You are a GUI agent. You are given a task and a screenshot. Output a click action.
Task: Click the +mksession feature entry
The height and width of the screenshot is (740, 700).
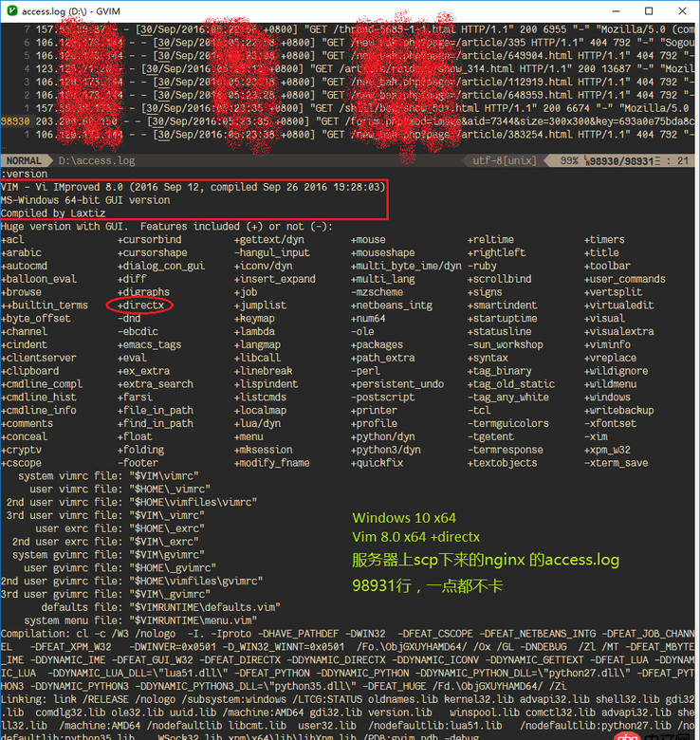(x=263, y=451)
